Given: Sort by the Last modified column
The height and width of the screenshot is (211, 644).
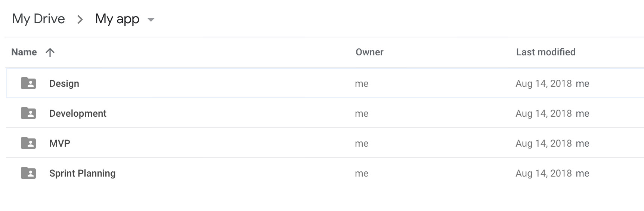Looking at the screenshot, I should coord(546,52).
